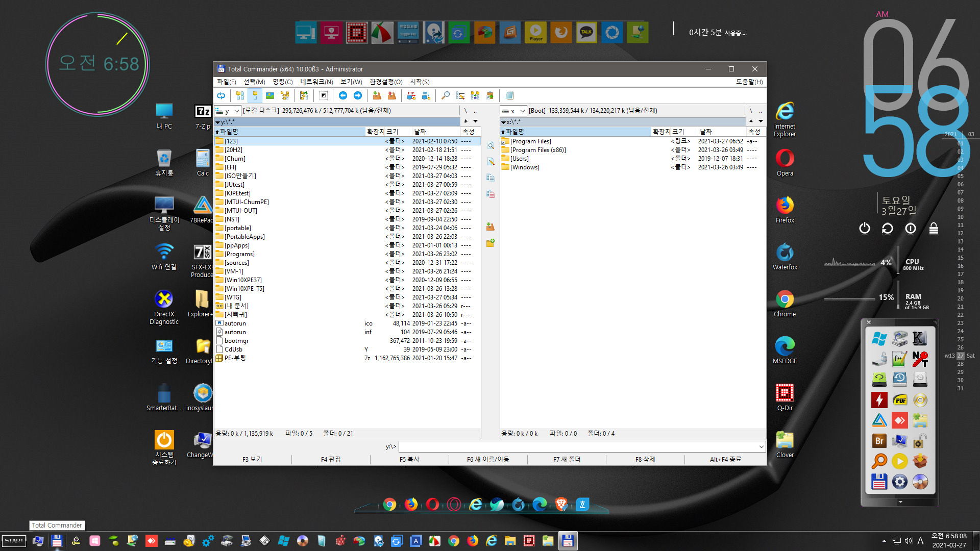Click the F4 편집 button
The height and width of the screenshot is (551, 980).
(331, 459)
